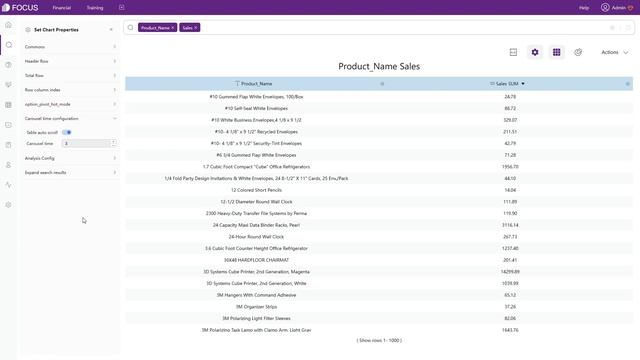
Task: Expand the Expand search results section
Action: [70, 173]
